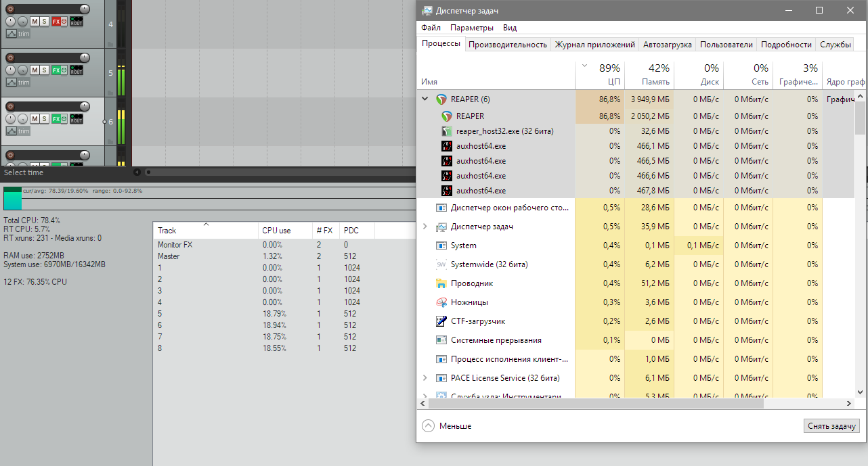Click the icon of auxhost64.exe using 466,1 МБ
Screen dimensions: 868x466
point(447,146)
